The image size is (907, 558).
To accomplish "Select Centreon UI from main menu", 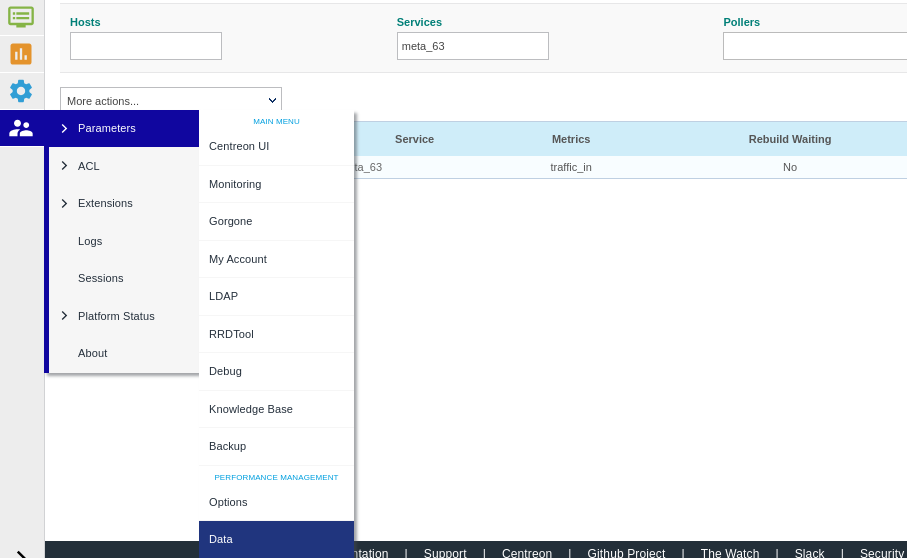I will pos(239,146).
